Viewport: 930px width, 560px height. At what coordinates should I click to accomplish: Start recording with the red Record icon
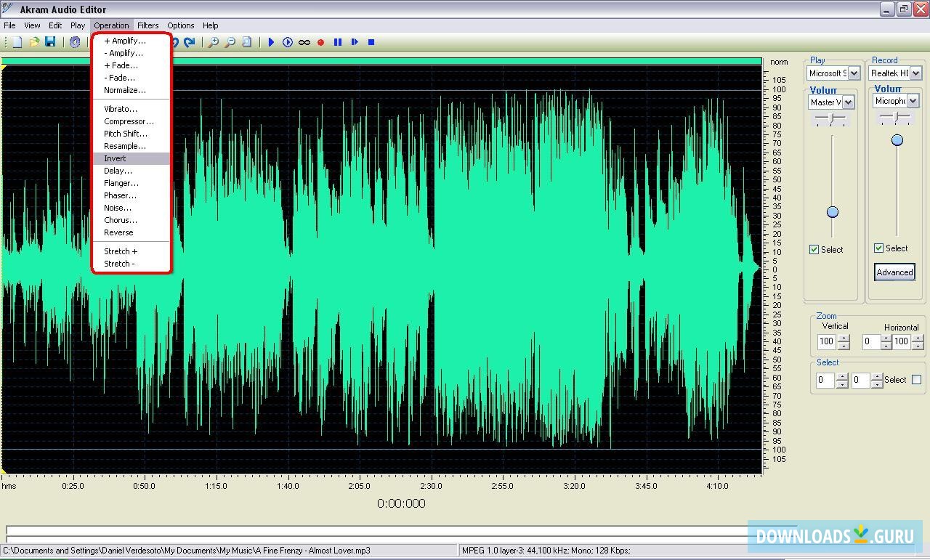coord(320,42)
